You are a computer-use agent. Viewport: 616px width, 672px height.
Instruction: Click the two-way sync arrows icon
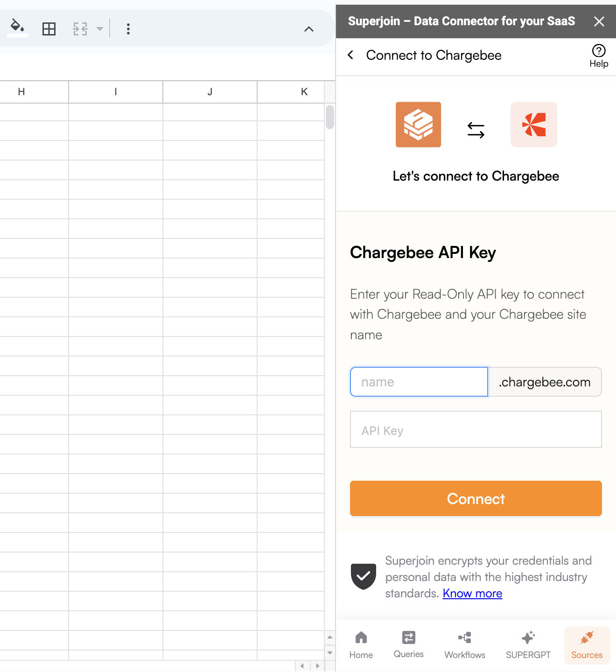pos(476,130)
